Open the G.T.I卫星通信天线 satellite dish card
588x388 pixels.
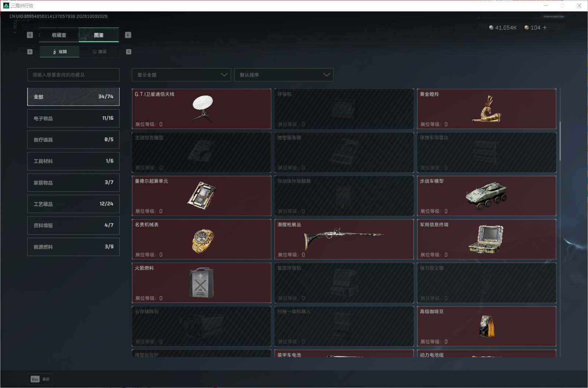tap(202, 109)
